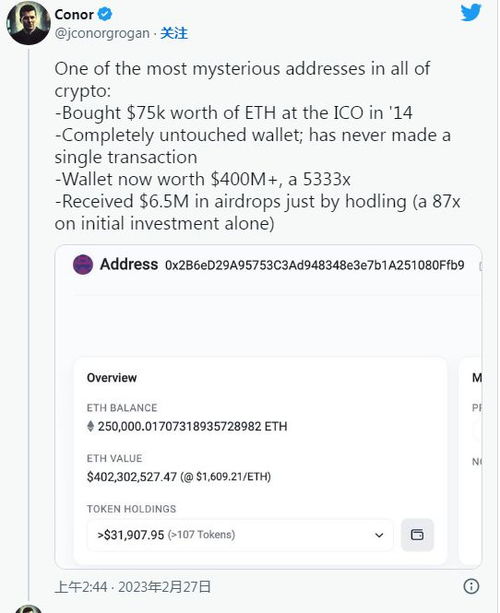The height and width of the screenshot is (613, 500).
Task: Click the 关注 follow link
Action: coord(174,33)
